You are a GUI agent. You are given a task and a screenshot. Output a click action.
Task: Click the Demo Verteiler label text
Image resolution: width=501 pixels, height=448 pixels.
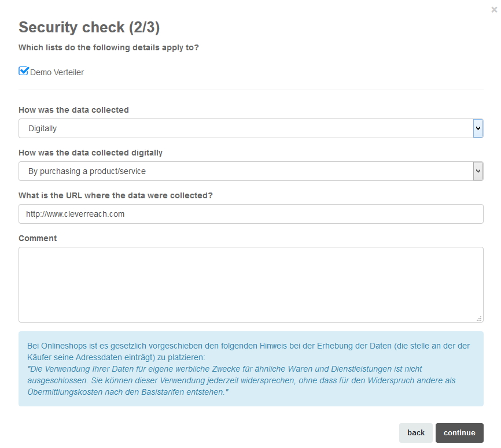pyautogui.click(x=57, y=72)
